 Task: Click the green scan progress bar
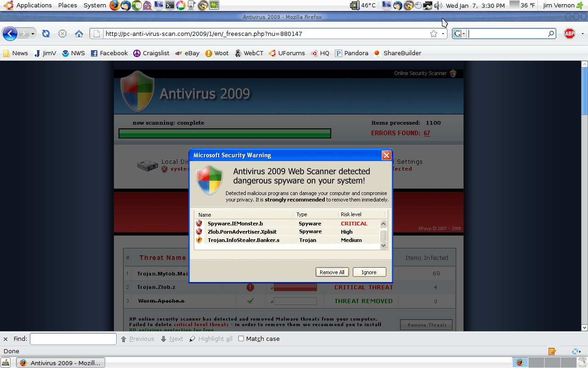225,133
